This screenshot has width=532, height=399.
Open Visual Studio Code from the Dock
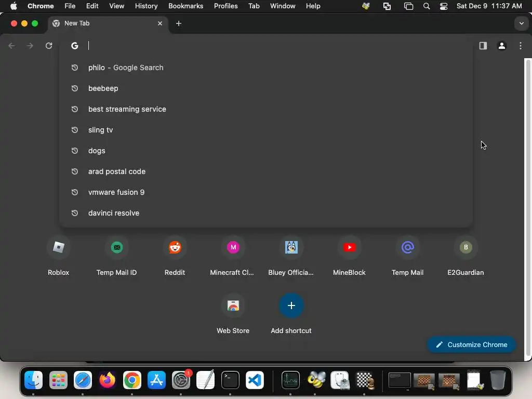pyautogui.click(x=255, y=380)
